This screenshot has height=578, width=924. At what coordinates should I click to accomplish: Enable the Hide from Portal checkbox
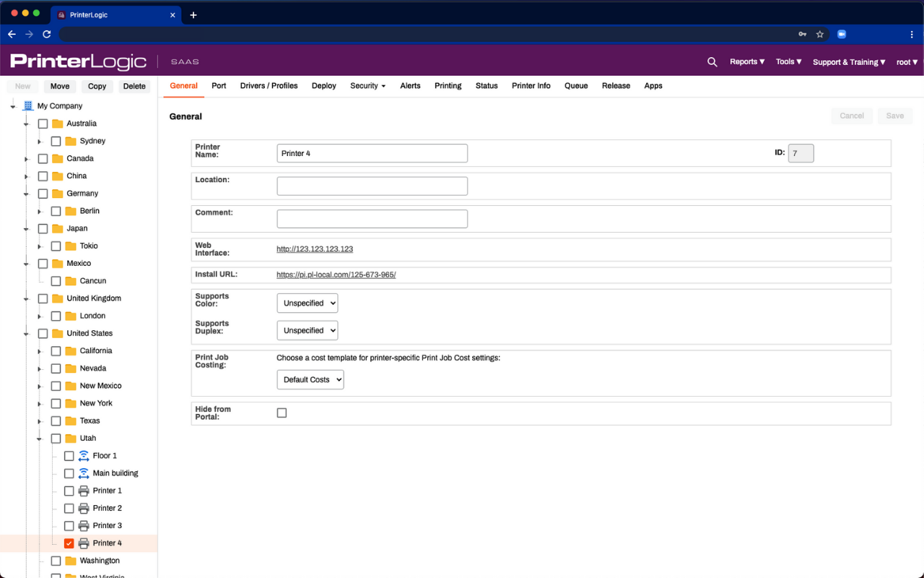(x=282, y=413)
